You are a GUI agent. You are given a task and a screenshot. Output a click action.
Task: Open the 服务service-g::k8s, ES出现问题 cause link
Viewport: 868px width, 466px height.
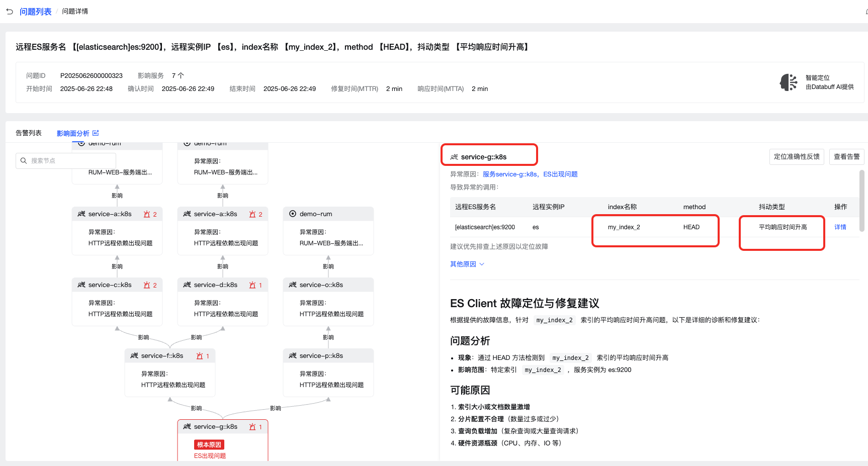click(x=530, y=174)
